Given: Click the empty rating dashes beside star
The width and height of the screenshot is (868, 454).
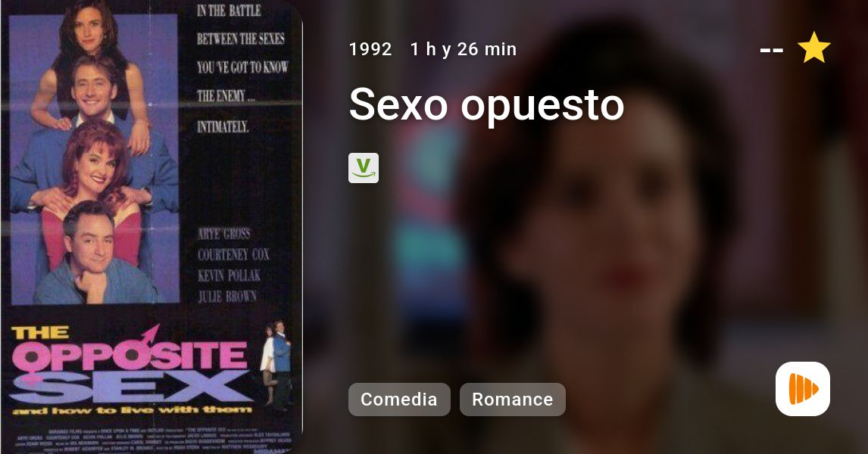Looking at the screenshot, I should pos(771,51).
